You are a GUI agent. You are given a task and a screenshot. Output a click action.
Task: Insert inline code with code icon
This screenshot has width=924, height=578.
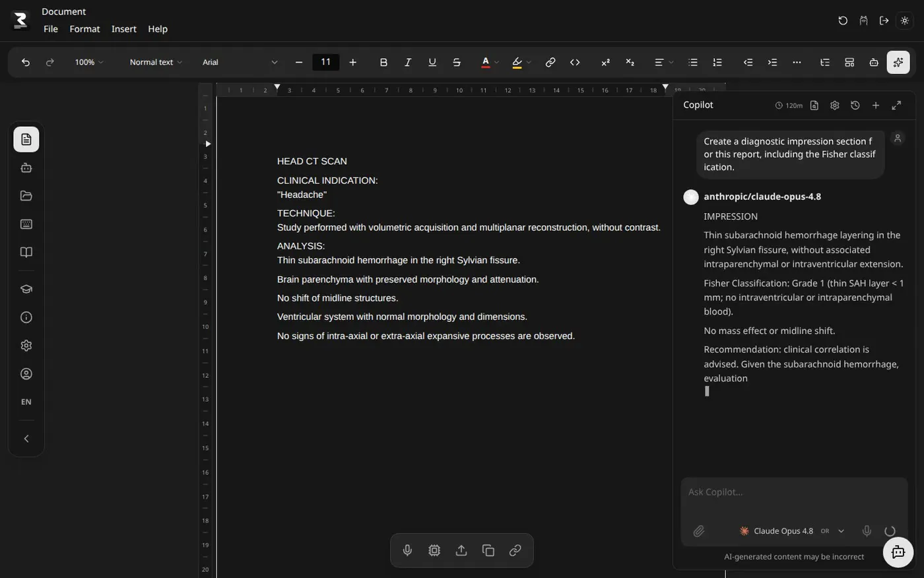pos(575,62)
